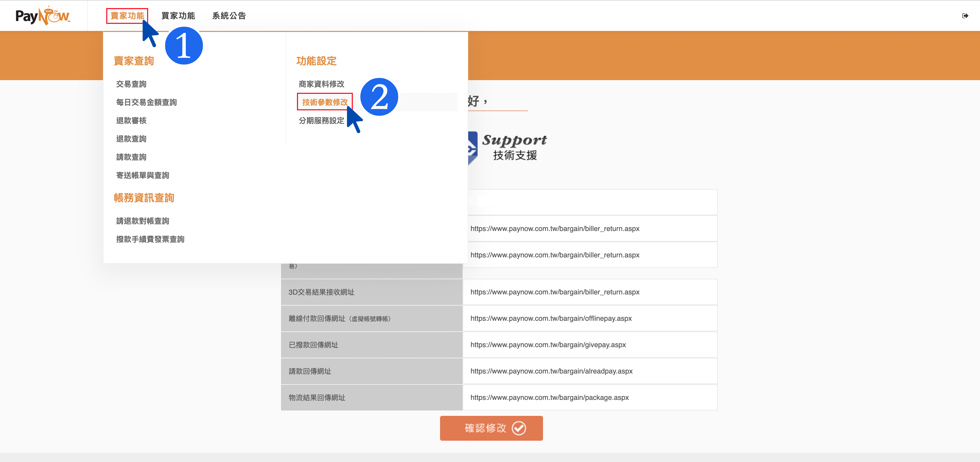This screenshot has width=980, height=462.
Task: Click the 離線付款回傳網址 URL field
Action: 590,318
